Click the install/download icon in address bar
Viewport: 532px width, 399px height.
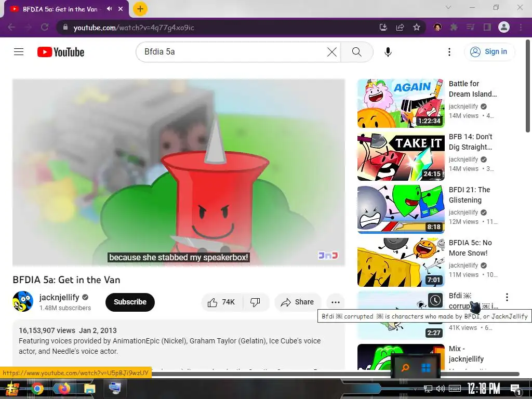(x=383, y=27)
